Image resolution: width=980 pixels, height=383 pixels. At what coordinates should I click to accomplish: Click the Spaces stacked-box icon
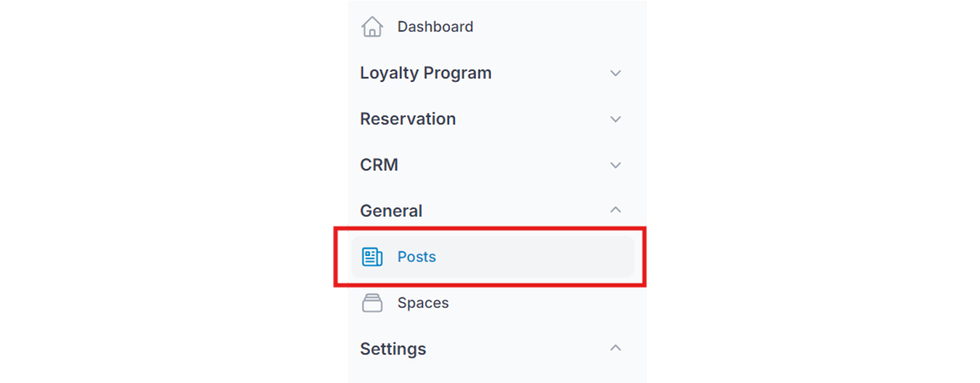pos(372,303)
